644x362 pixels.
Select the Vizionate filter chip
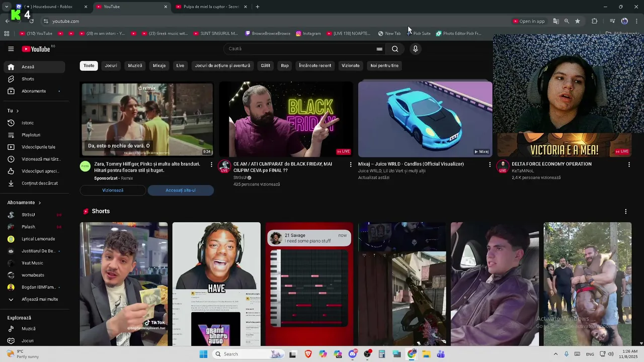click(351, 65)
